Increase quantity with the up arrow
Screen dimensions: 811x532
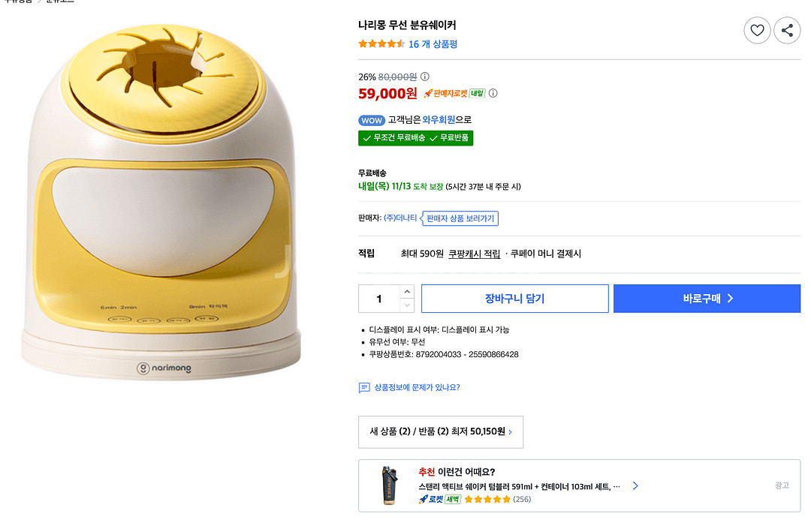point(407,291)
